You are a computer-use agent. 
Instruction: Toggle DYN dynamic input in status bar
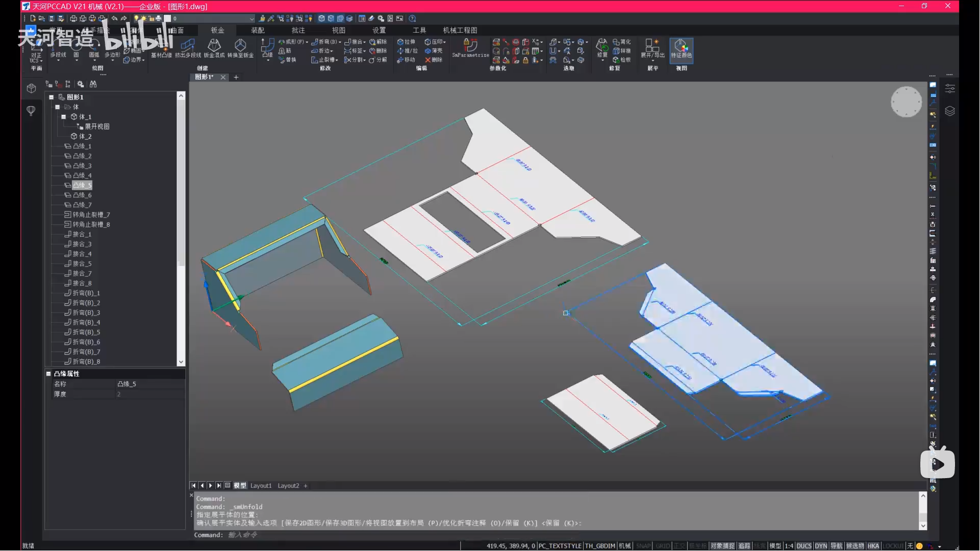(x=821, y=546)
